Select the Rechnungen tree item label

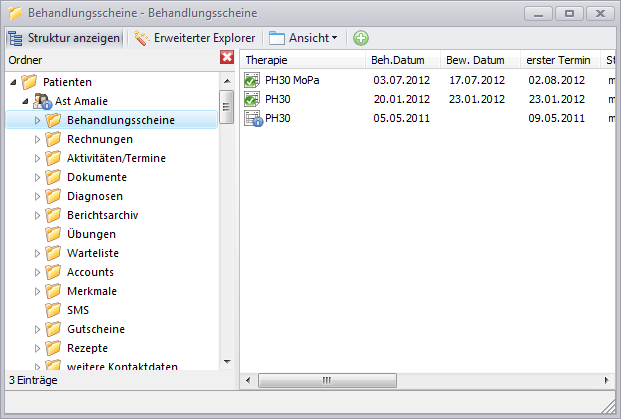click(x=100, y=139)
